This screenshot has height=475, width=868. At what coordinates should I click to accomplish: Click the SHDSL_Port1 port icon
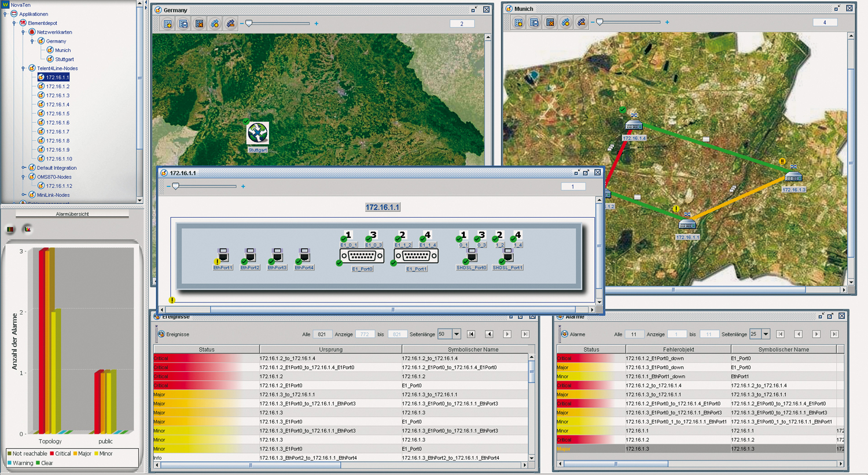pyautogui.click(x=507, y=255)
